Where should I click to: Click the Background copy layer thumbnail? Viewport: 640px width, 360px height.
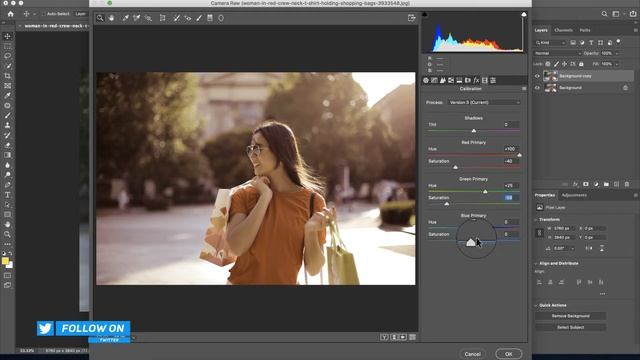pos(550,76)
